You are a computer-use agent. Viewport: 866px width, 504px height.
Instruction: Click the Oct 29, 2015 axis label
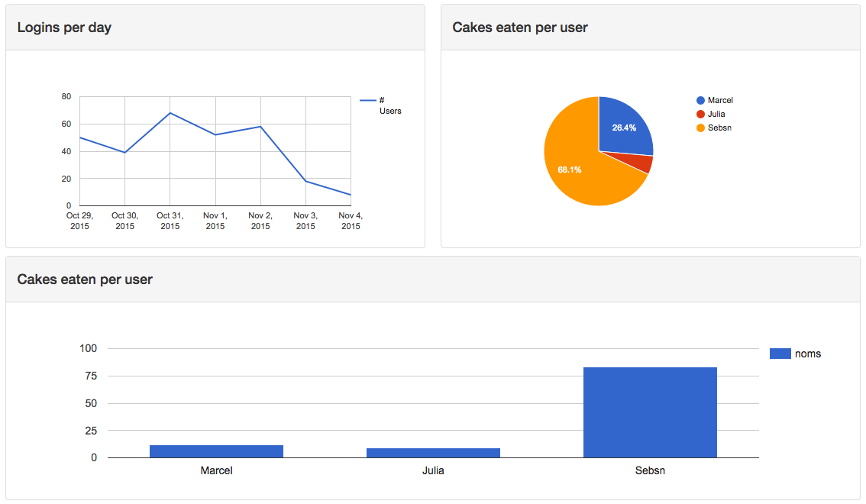click(79, 221)
